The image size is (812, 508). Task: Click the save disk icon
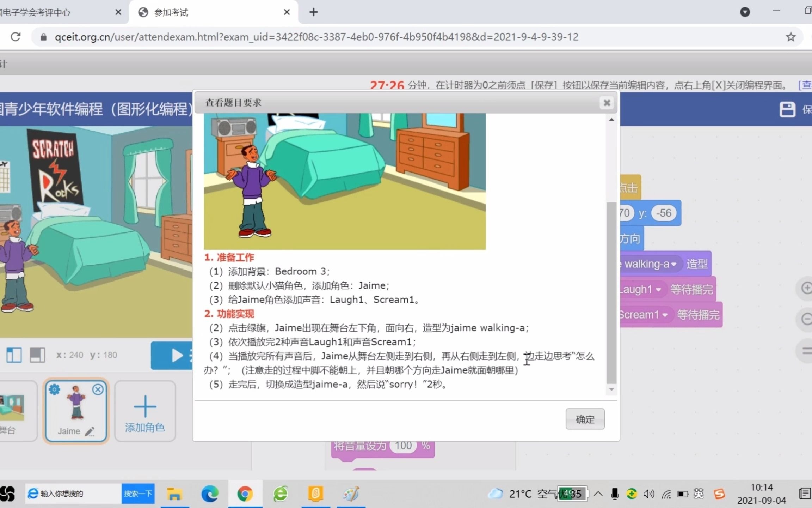pyautogui.click(x=787, y=109)
